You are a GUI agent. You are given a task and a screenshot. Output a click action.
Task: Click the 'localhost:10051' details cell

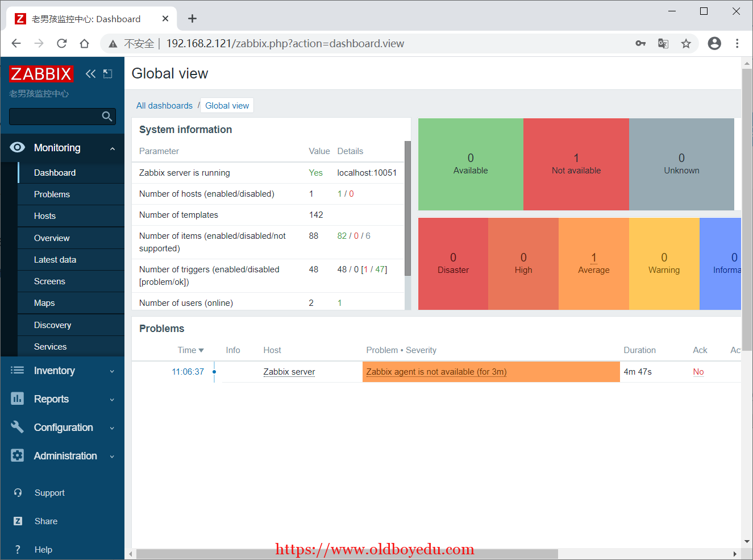coord(367,173)
